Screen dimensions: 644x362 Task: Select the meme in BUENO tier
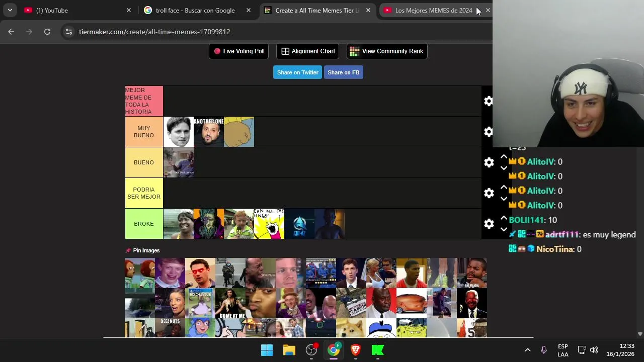coord(179,162)
